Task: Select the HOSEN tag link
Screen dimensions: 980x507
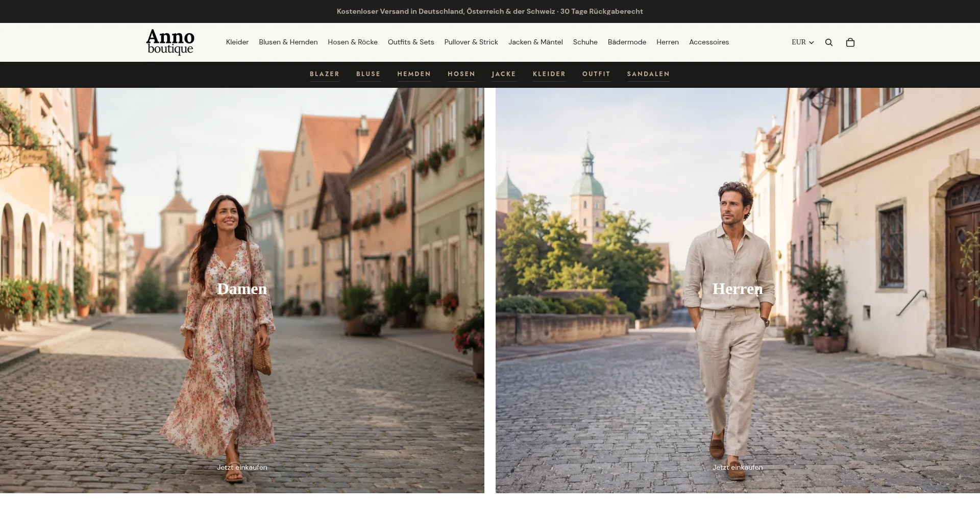Action: pyautogui.click(x=461, y=74)
